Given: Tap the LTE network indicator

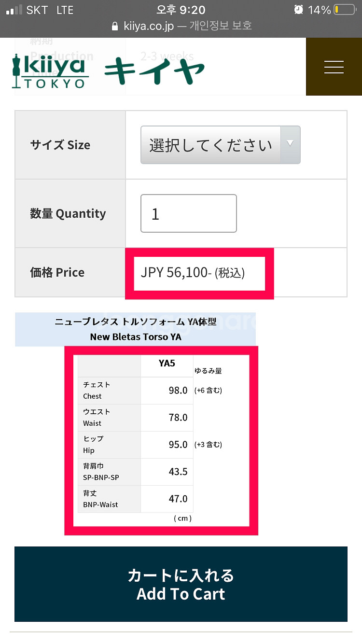Looking at the screenshot, I should [x=64, y=9].
